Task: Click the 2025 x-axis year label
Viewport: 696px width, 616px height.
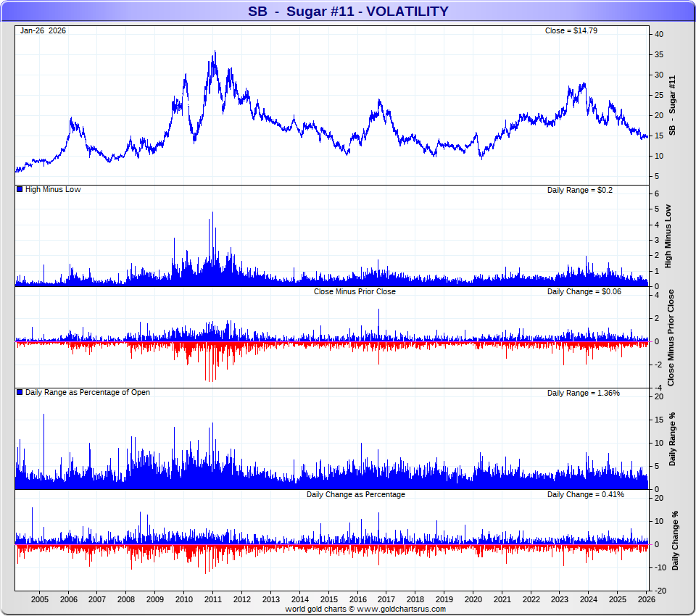Action: [618, 599]
